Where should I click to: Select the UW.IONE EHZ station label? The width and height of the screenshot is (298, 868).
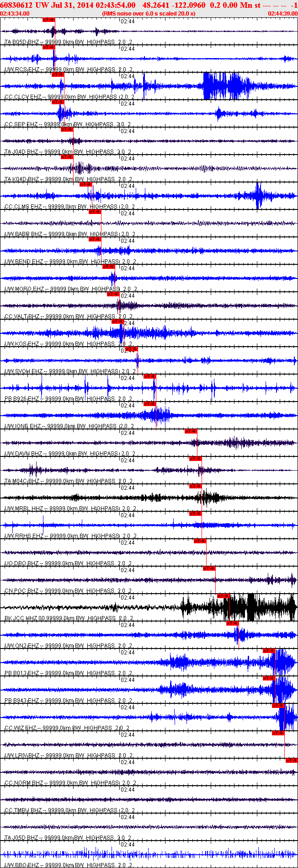(69, 426)
